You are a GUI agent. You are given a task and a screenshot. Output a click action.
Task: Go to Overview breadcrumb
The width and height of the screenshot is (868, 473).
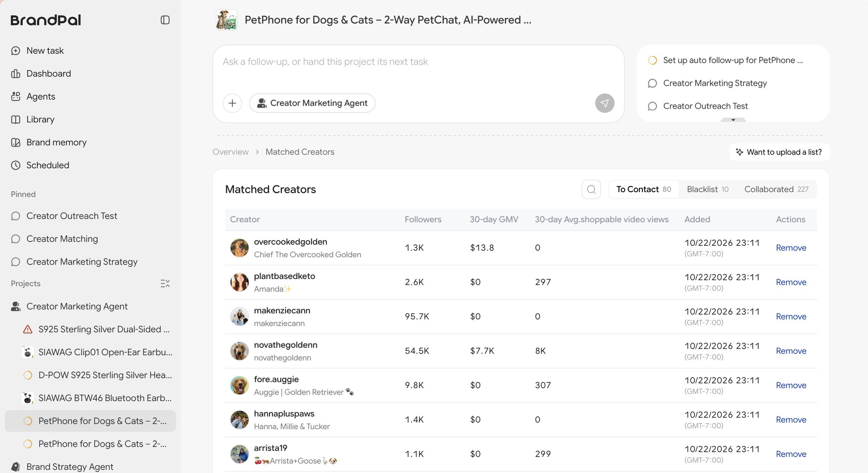point(231,152)
